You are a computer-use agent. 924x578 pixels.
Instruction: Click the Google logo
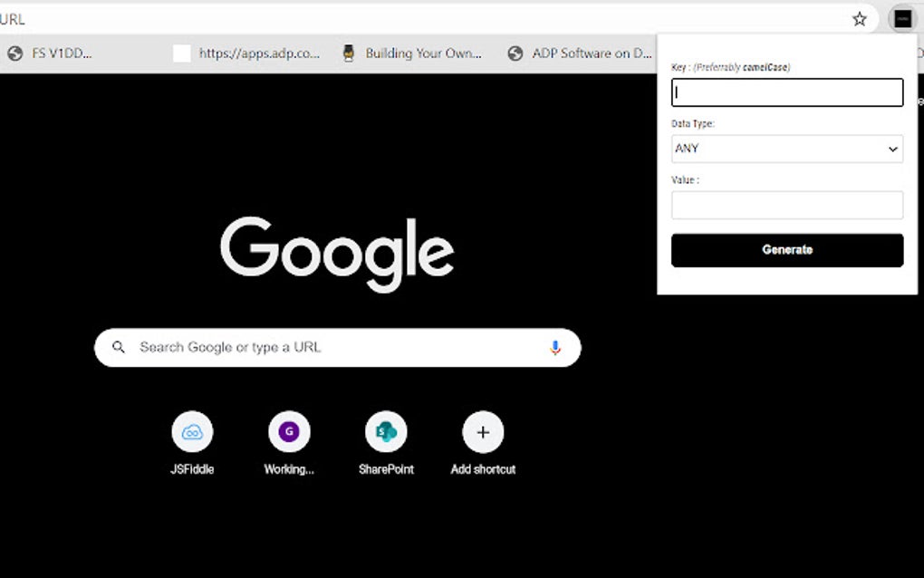click(337, 254)
